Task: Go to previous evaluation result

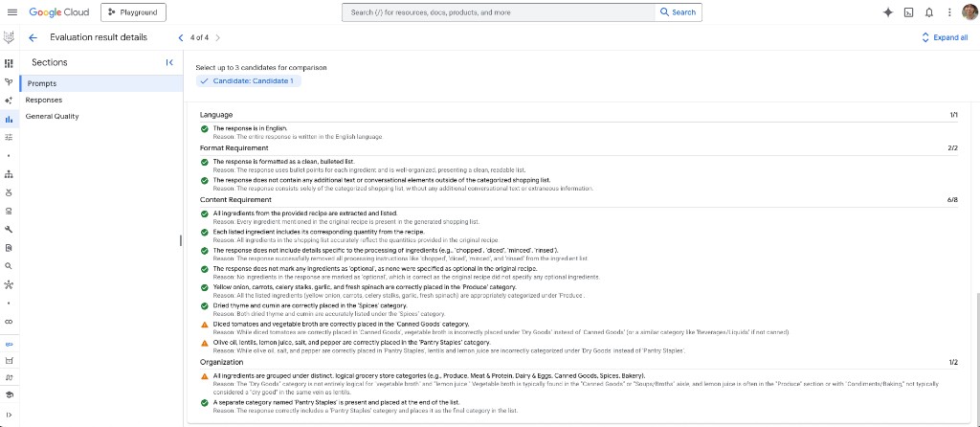Action: (x=181, y=37)
